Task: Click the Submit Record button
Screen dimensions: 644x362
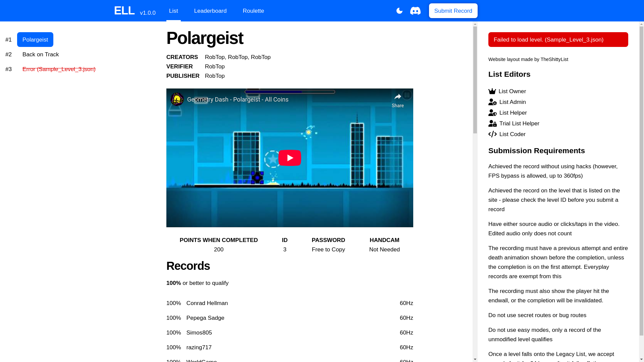Action: (x=453, y=11)
